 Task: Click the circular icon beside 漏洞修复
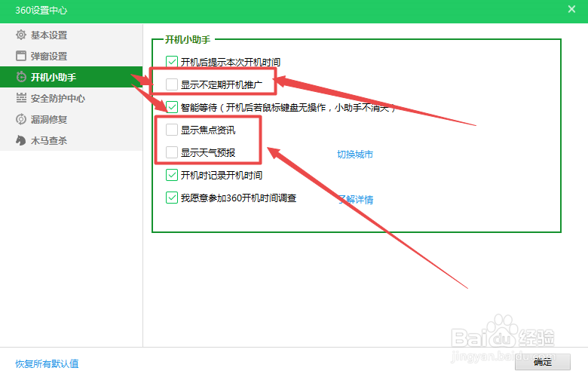click(21, 119)
